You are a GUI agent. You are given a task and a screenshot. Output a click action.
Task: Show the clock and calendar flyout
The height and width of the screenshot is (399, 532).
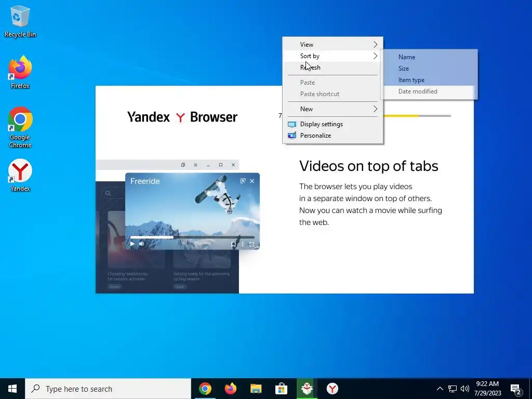tap(487, 389)
